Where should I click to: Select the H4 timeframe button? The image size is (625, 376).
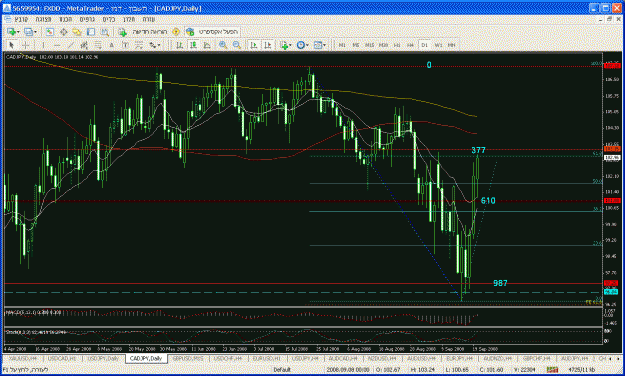click(411, 45)
